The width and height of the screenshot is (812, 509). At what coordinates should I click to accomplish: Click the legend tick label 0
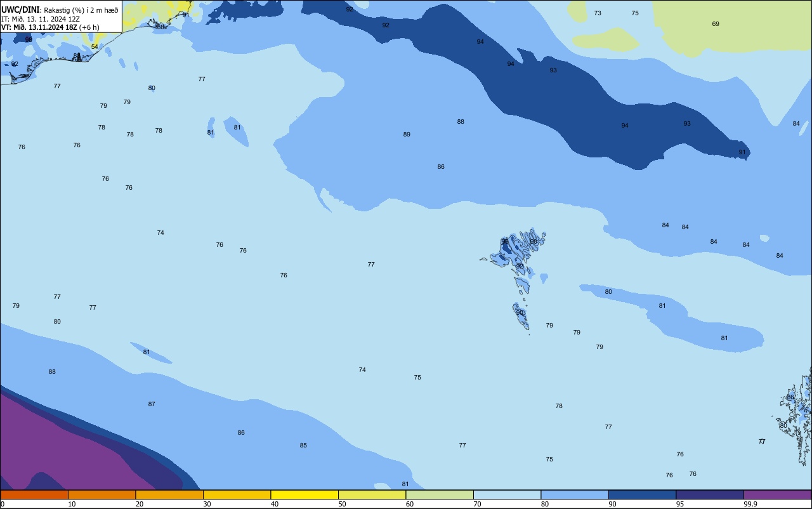point(3,504)
